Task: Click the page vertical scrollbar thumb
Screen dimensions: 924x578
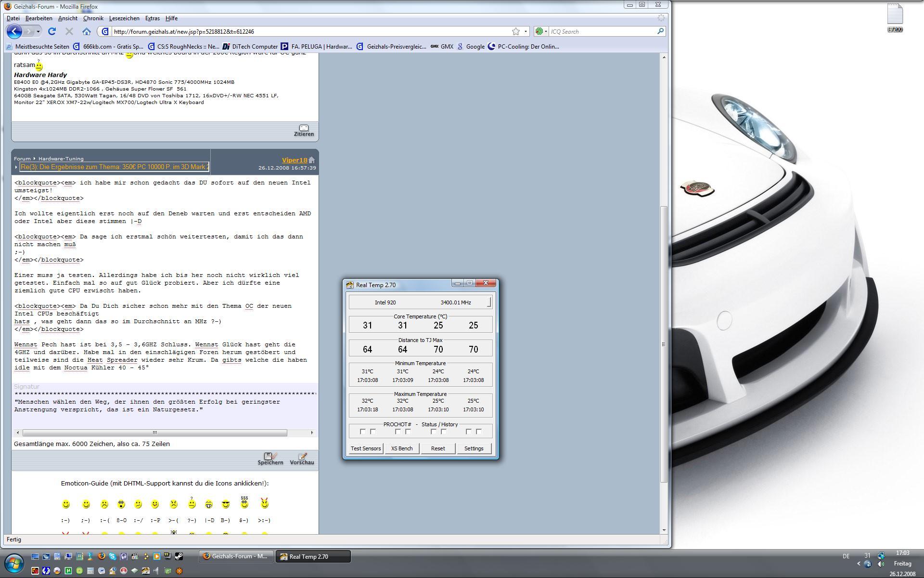Action: pyautogui.click(x=664, y=344)
